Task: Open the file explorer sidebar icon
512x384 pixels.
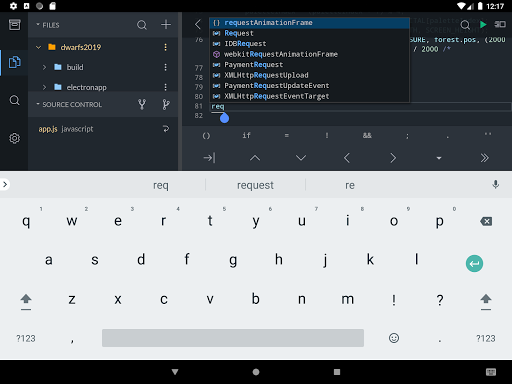Action: pos(14,62)
